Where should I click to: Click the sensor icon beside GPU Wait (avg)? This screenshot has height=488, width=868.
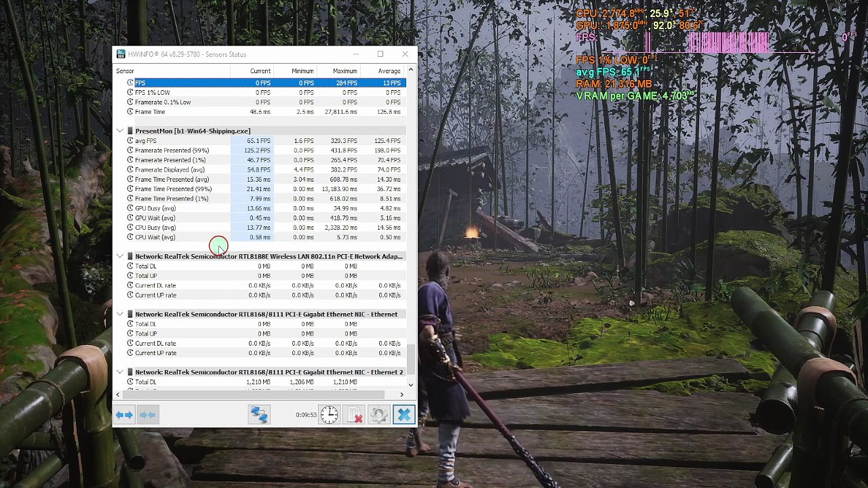[x=130, y=218]
